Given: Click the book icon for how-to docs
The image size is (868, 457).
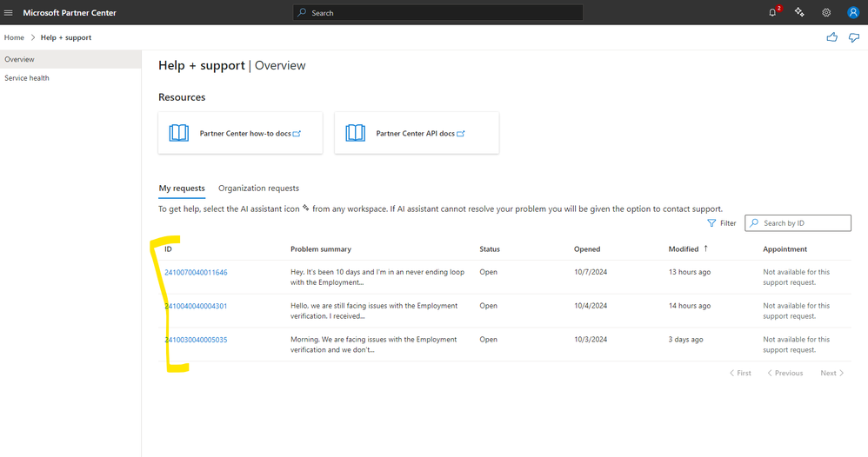Looking at the screenshot, I should tap(179, 133).
